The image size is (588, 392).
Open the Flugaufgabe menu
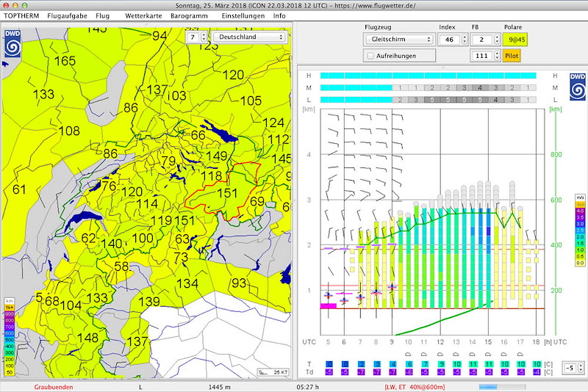(x=67, y=15)
